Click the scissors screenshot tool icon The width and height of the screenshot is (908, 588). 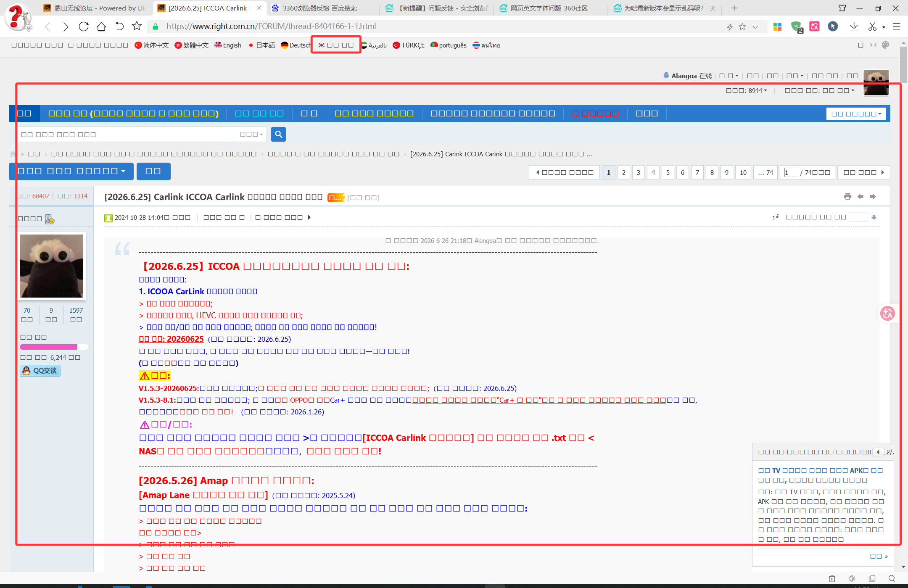(x=873, y=26)
